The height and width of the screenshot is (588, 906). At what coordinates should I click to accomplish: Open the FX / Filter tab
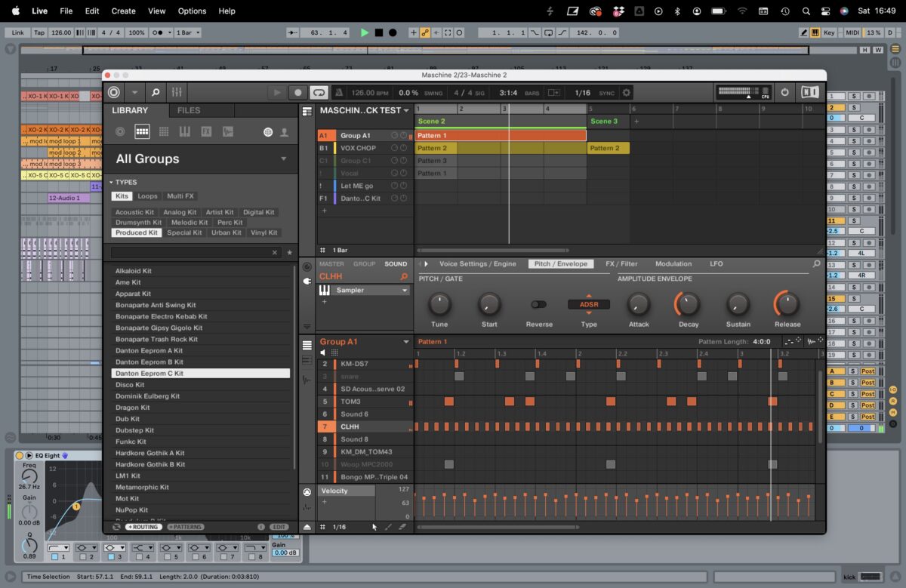point(621,263)
